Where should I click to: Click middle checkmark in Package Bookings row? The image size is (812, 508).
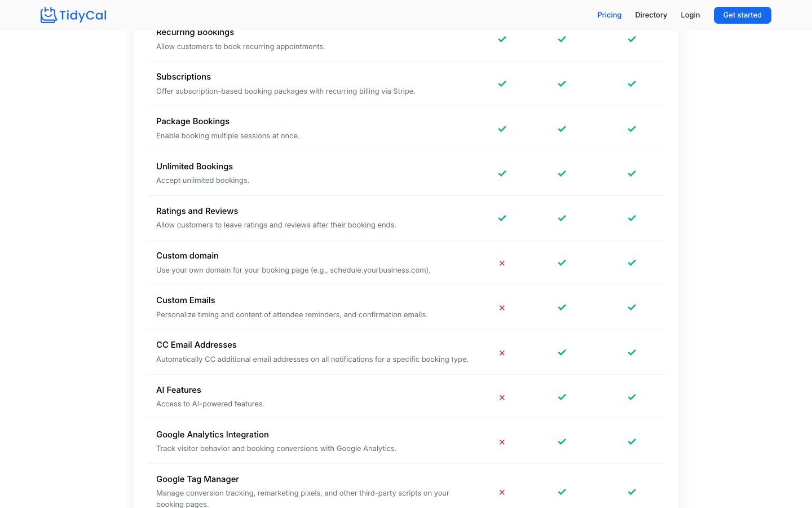point(562,129)
